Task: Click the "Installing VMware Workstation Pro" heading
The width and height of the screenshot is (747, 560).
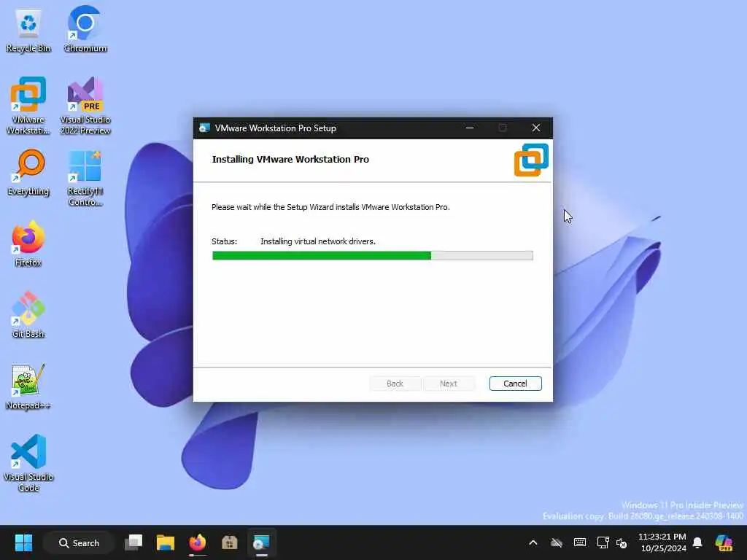Action: pyautogui.click(x=290, y=160)
